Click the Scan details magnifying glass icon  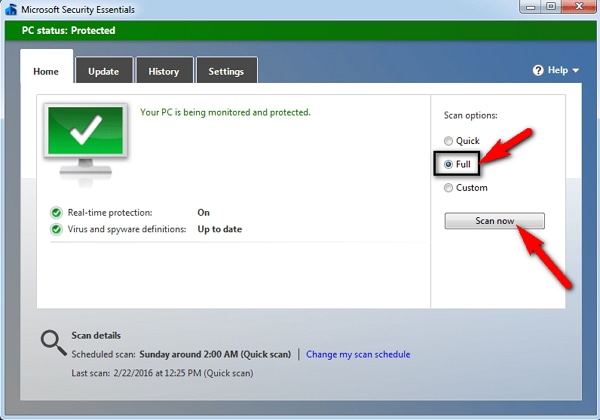coord(53,343)
